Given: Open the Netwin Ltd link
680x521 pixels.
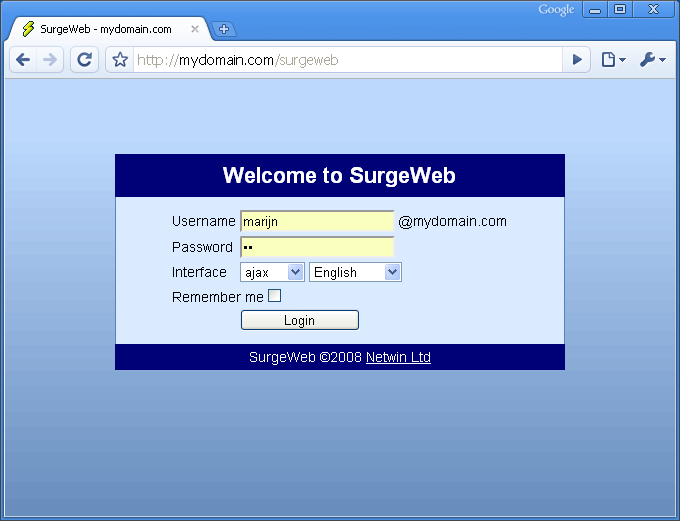Looking at the screenshot, I should (x=398, y=357).
